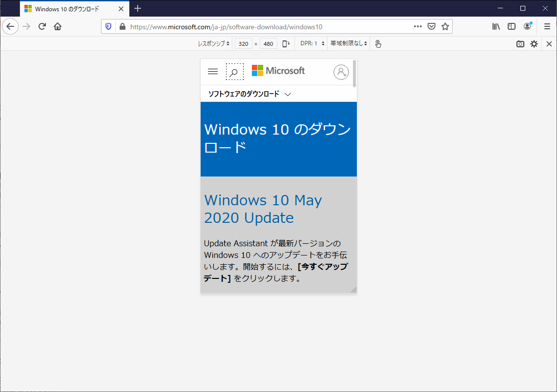The width and height of the screenshot is (557, 392).
Task: Open the レスポンシブ device selector
Action: tap(213, 43)
